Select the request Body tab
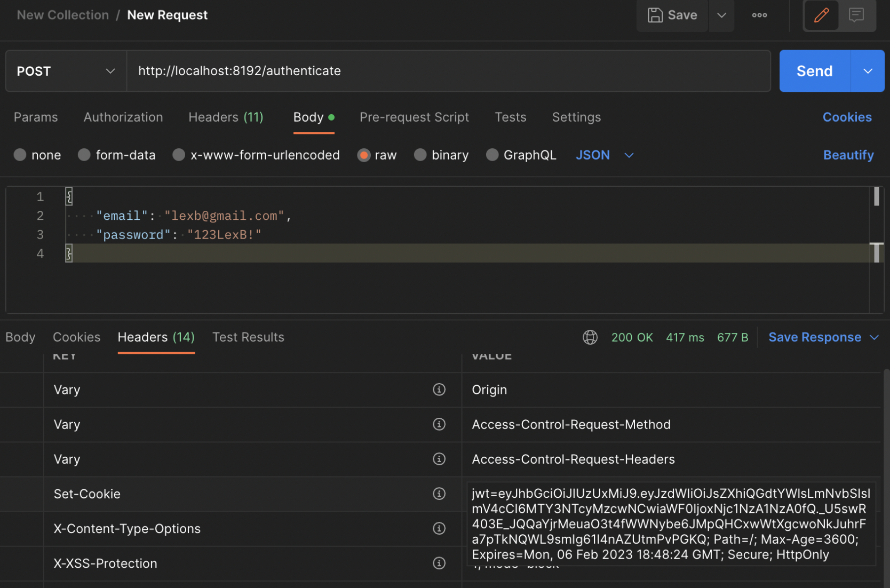The height and width of the screenshot is (588, 890). tap(314, 117)
